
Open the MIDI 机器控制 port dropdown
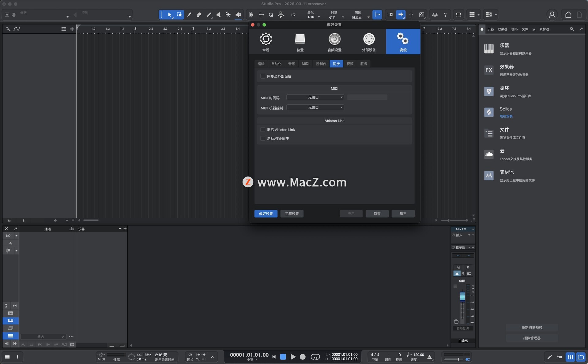(315, 107)
